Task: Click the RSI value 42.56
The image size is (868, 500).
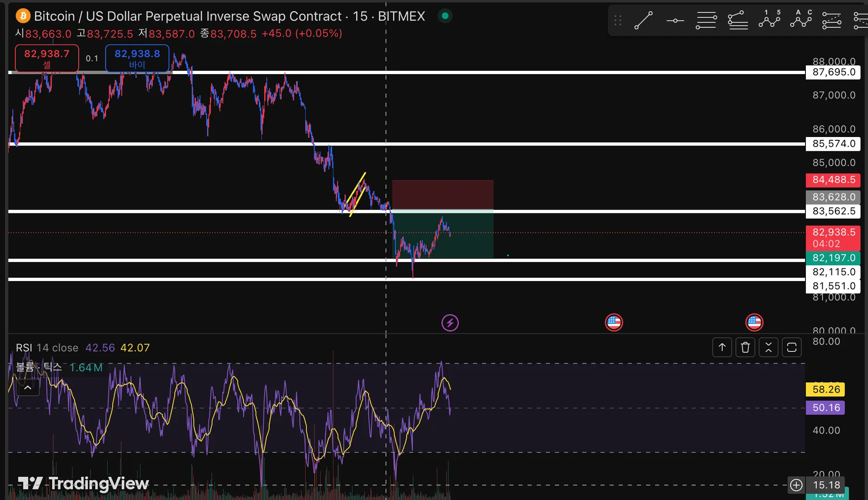Action: (100, 348)
